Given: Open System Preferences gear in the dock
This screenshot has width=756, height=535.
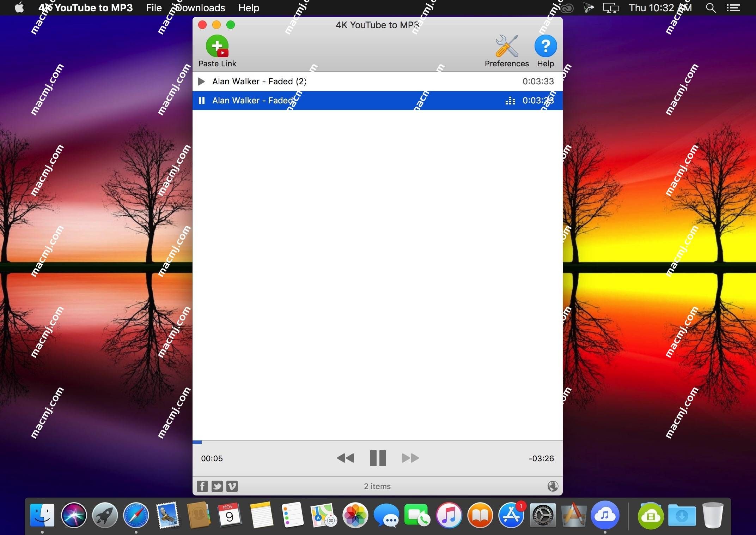Looking at the screenshot, I should 543,515.
